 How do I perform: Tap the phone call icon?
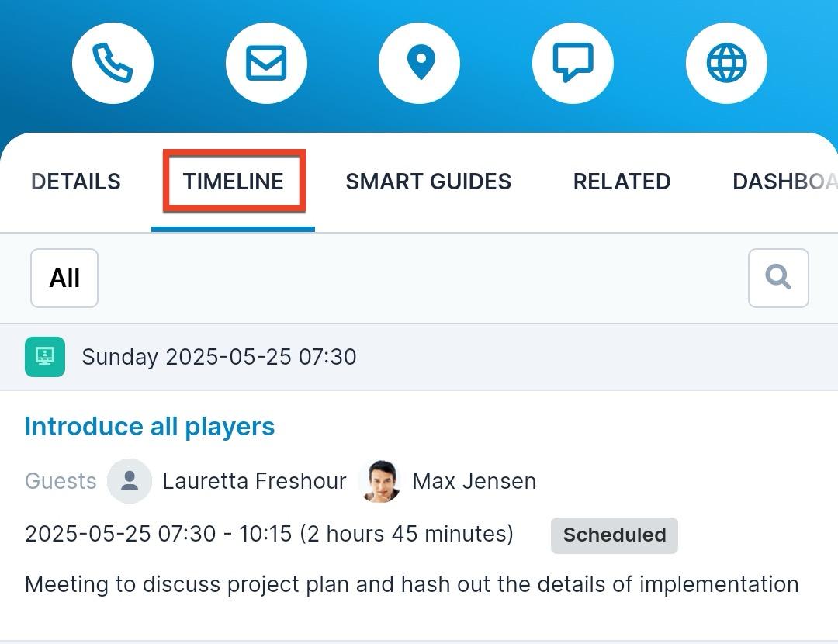coord(113,63)
